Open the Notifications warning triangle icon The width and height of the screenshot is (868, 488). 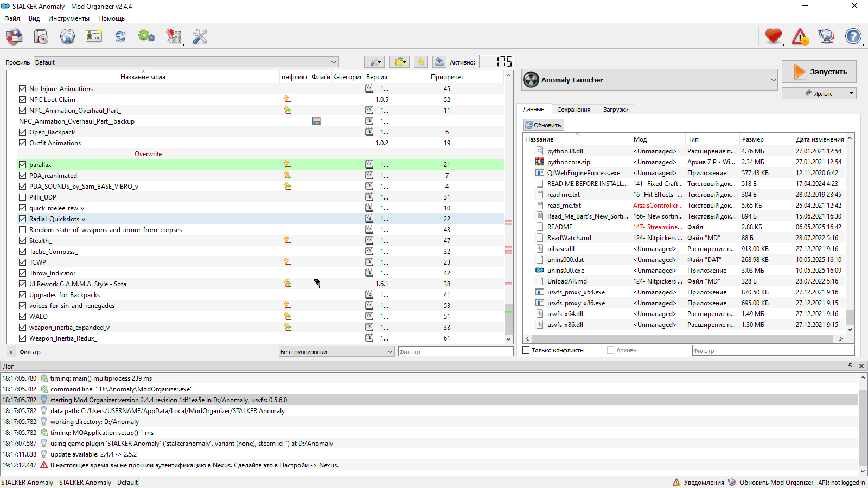click(800, 37)
